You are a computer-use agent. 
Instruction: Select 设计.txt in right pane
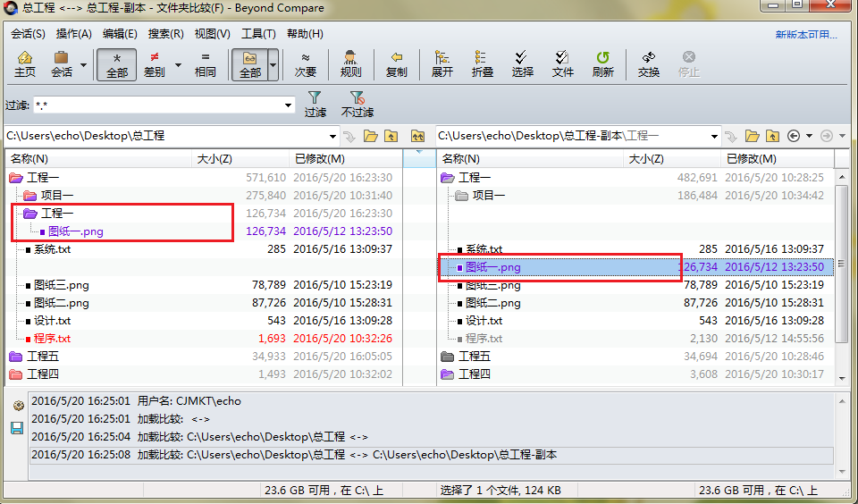[484, 321]
